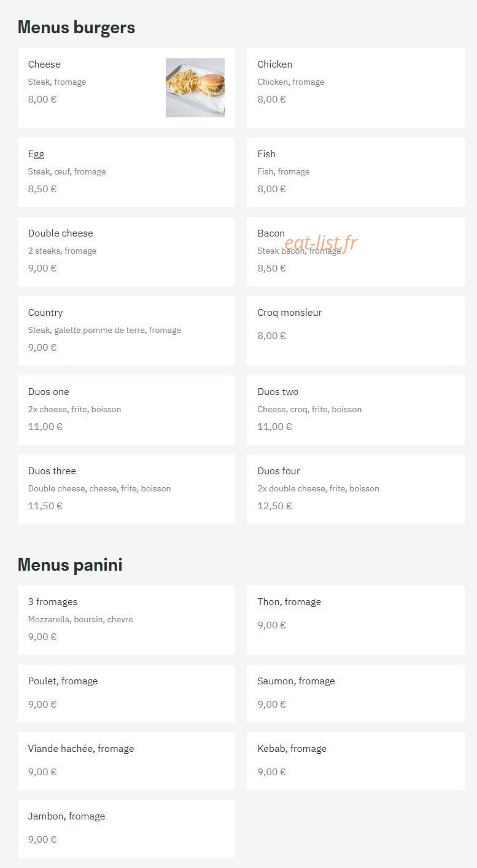The height and width of the screenshot is (868, 477).
Task: Select the Double cheese menu card
Action: pos(126,251)
